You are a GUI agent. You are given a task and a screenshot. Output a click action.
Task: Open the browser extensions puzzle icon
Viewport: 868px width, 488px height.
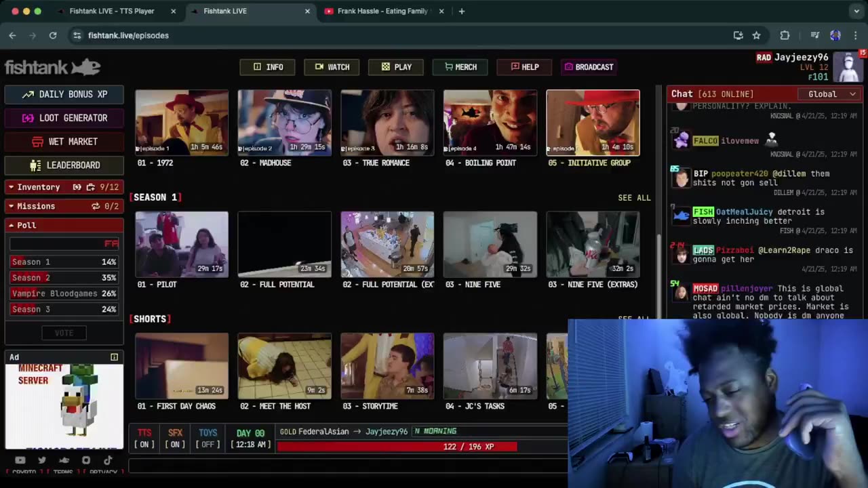click(x=785, y=35)
